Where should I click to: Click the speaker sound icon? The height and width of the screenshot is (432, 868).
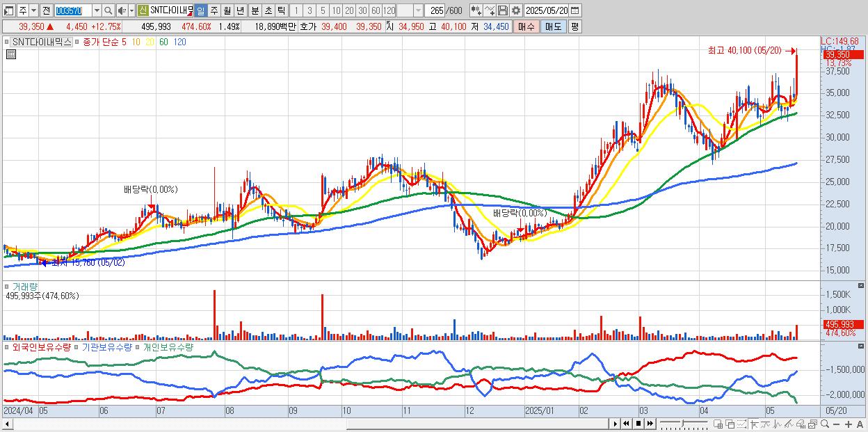click(122, 10)
